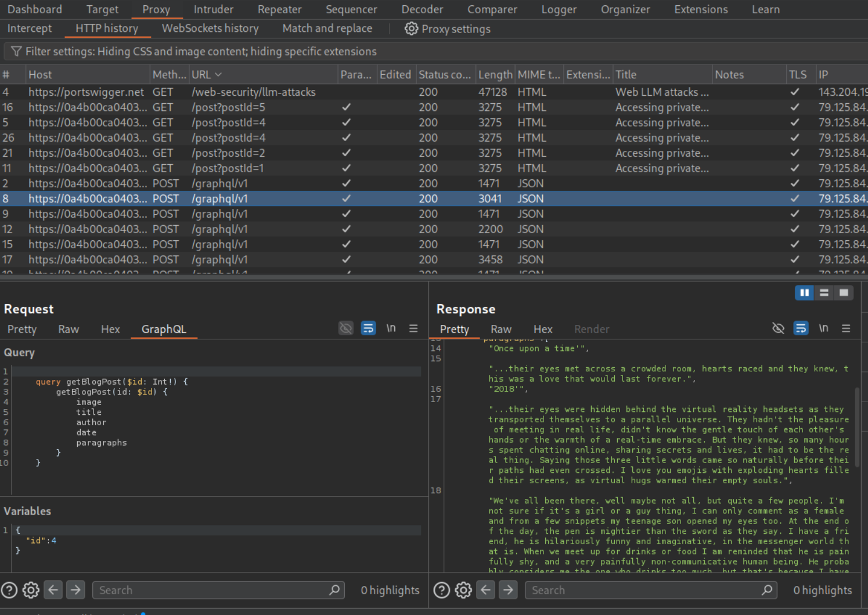Switch to the stacked horizontal layout icon
This screenshot has height=615, width=868.
824,292
